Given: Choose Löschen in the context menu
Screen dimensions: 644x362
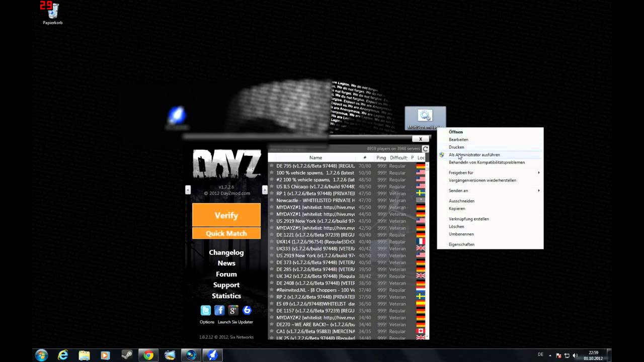Looking at the screenshot, I should pos(456,227).
